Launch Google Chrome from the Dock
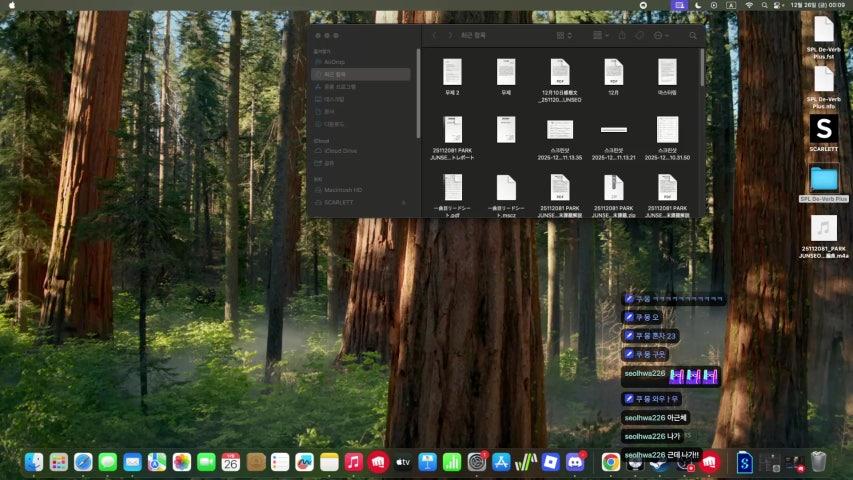 pos(610,462)
